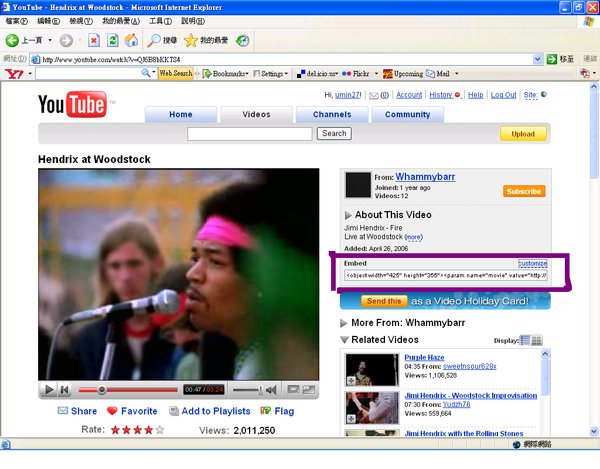Open the del.icio.us toolbar button

coord(317,73)
